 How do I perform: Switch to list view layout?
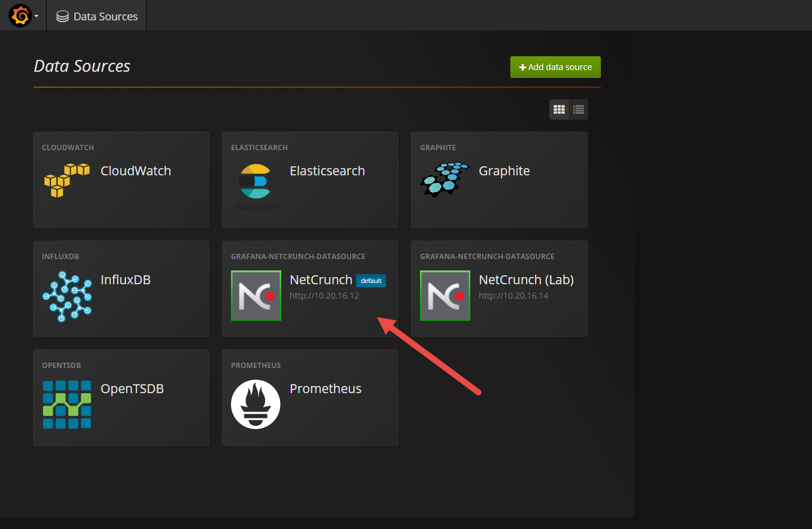[578, 110]
